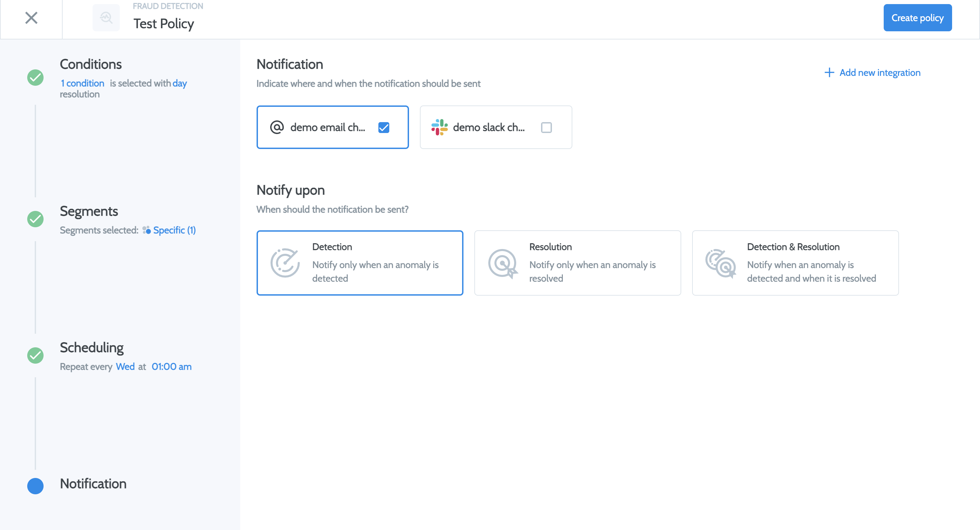Click the Slack logo icon
The width and height of the screenshot is (980, 530).
(x=439, y=127)
